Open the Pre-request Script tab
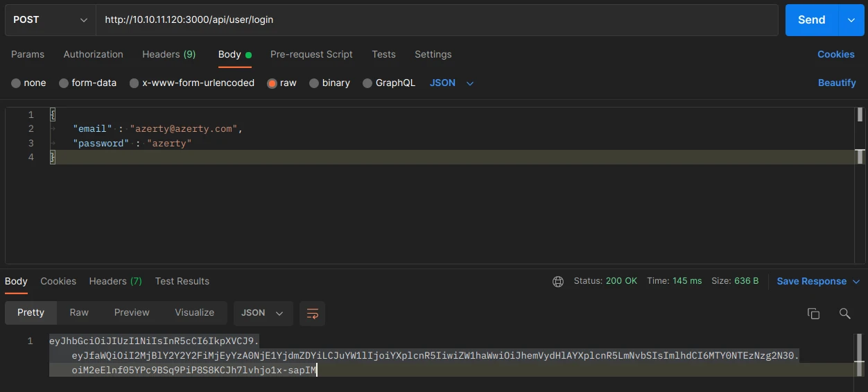Viewport: 868px width, 392px height. [311, 54]
